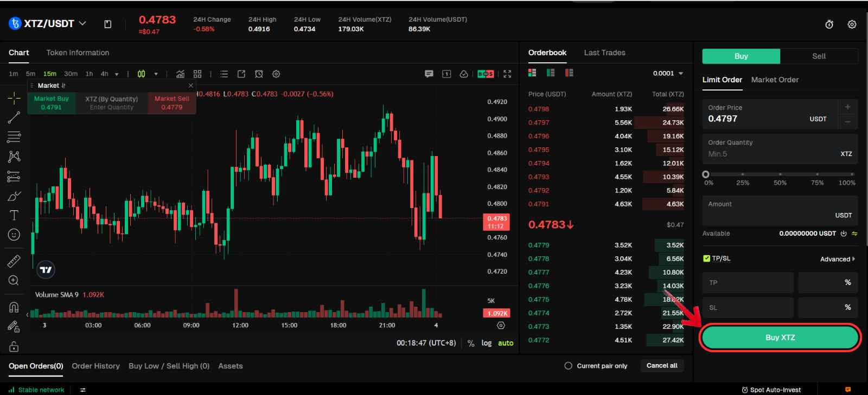
Task: Switch to Market Order tab
Action: 775,80
